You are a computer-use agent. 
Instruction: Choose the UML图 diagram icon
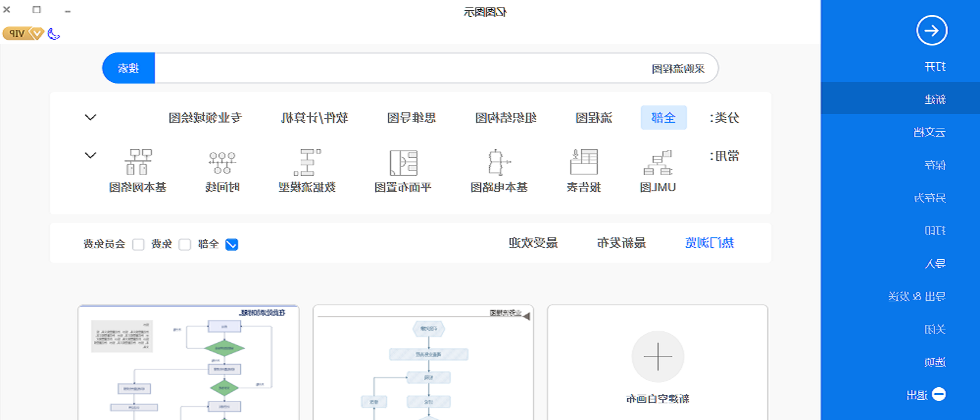click(x=658, y=162)
